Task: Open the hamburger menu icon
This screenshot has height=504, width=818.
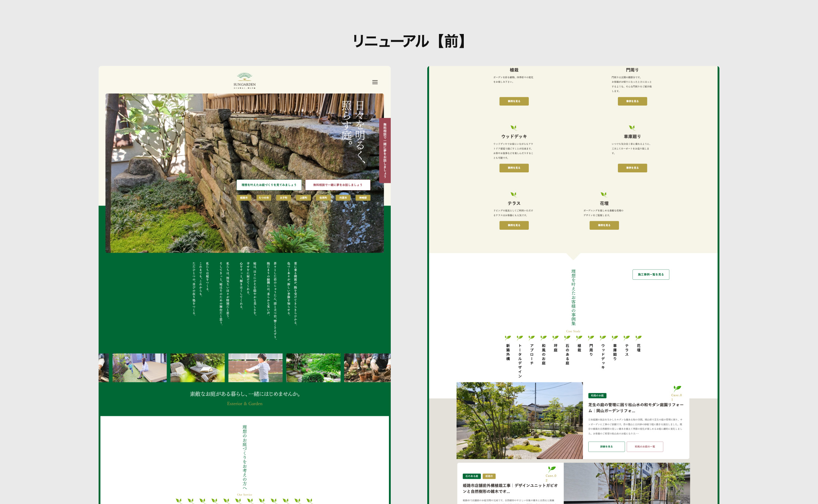Action: pos(375,82)
